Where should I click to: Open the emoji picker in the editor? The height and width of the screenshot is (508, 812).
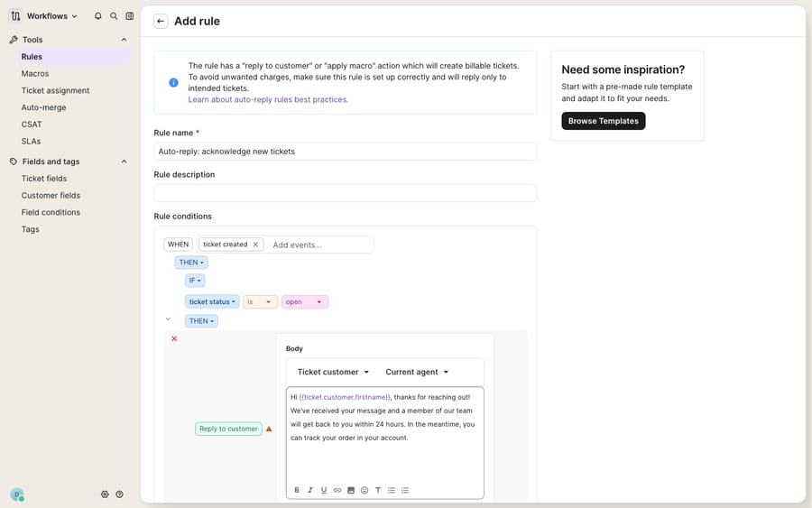pyautogui.click(x=364, y=490)
